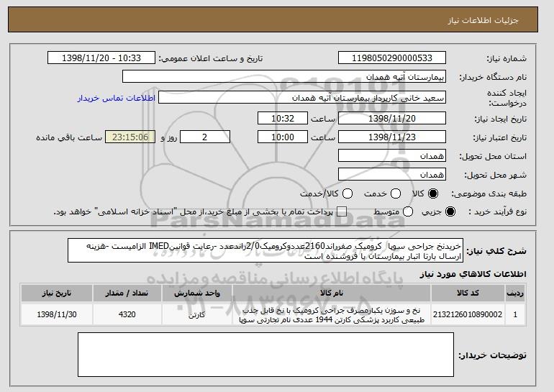The height and width of the screenshot is (392, 554).
Task: Click the product name cell in row 1
Action: pyautogui.click(x=332, y=314)
